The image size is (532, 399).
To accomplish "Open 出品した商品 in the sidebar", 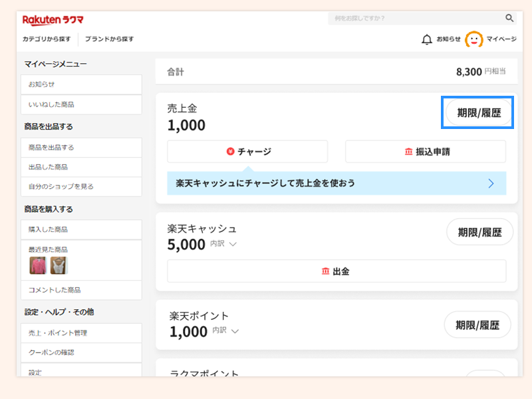I will pyautogui.click(x=81, y=168).
